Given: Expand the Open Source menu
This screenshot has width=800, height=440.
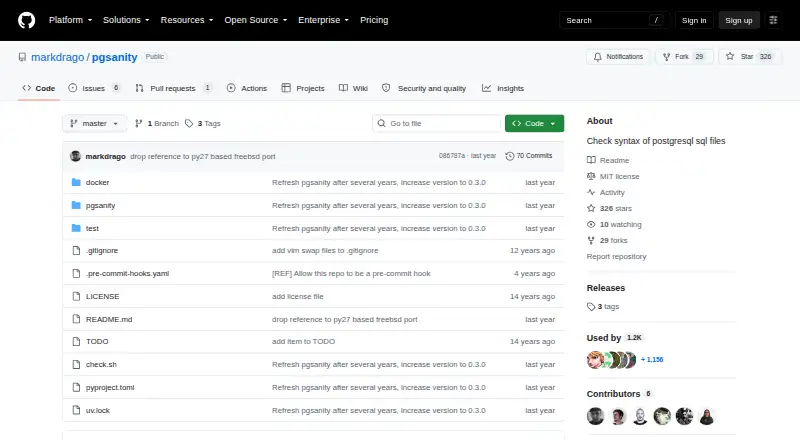Looking at the screenshot, I should click(x=256, y=20).
